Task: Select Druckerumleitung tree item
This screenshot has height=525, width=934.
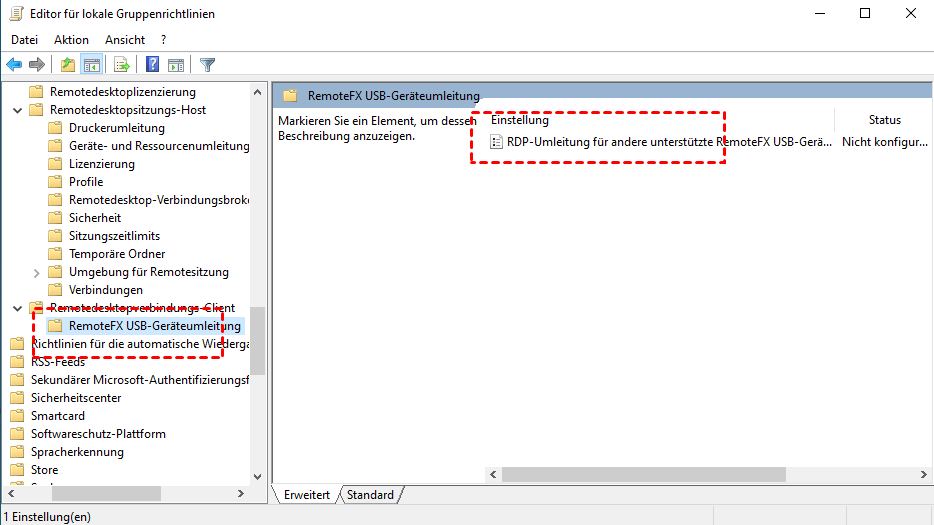Action: click(117, 128)
